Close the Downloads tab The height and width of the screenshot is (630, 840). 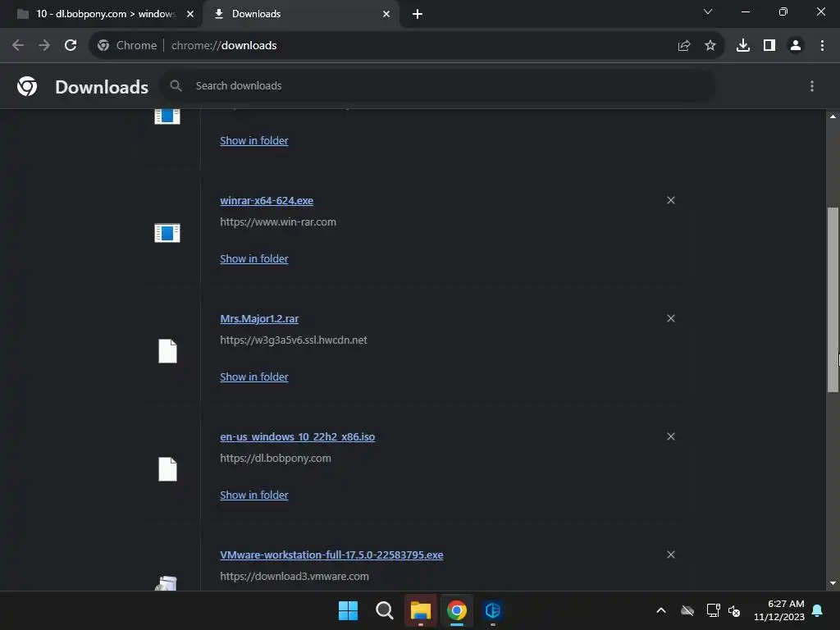(x=386, y=14)
